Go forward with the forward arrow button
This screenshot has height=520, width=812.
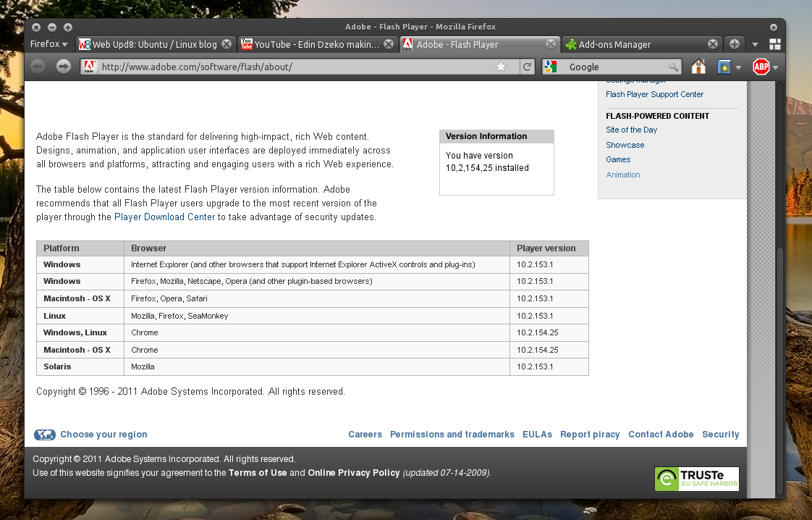pos(63,67)
